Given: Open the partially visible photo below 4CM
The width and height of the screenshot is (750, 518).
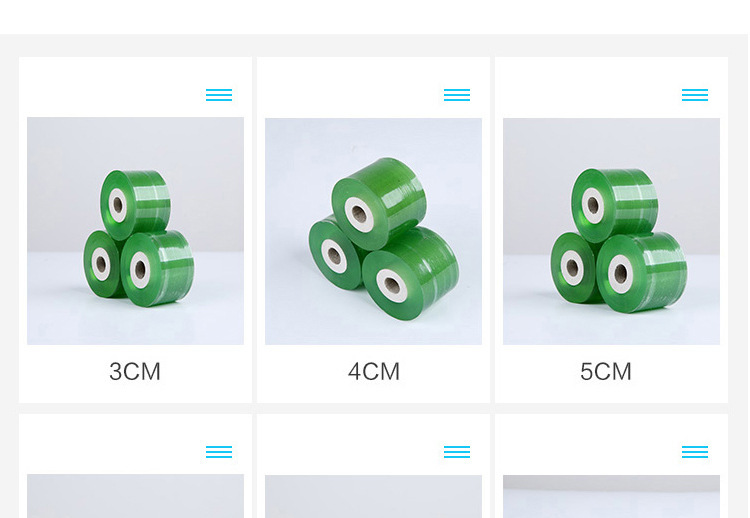Looking at the screenshot, I should point(374,496).
